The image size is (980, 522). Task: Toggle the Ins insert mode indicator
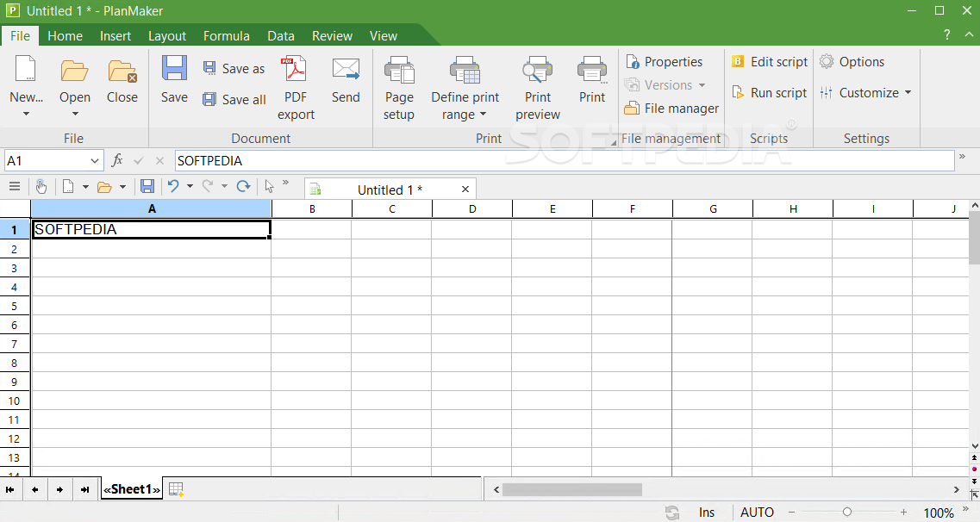pos(706,513)
